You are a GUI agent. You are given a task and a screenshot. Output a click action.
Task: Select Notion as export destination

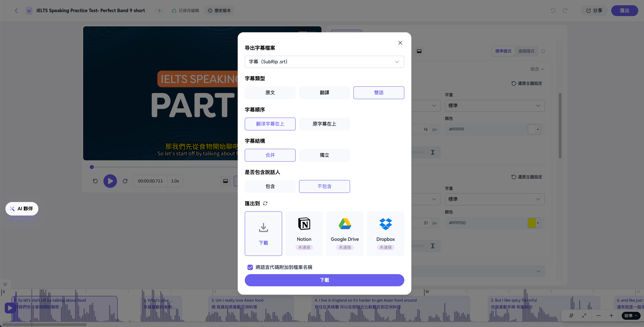(304, 233)
